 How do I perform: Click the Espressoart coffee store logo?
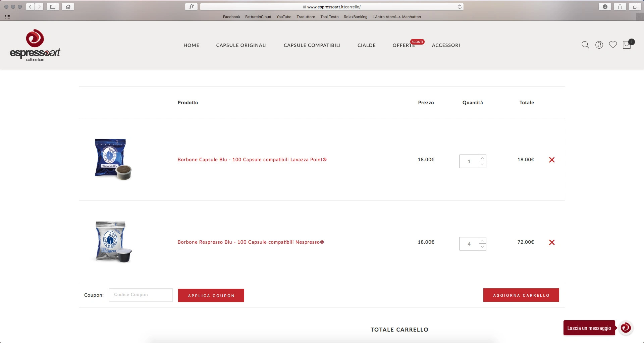click(35, 45)
